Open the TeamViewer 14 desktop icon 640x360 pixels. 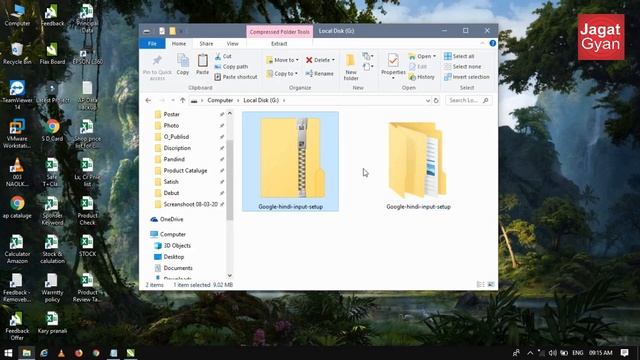[x=17, y=95]
